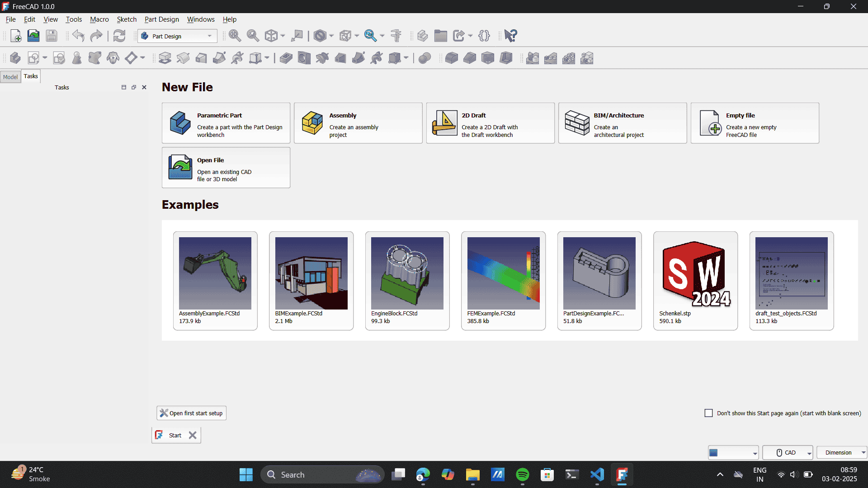Screen dimensions: 868x488
Task: Click the Undo toolbar icon
Action: tap(78, 36)
